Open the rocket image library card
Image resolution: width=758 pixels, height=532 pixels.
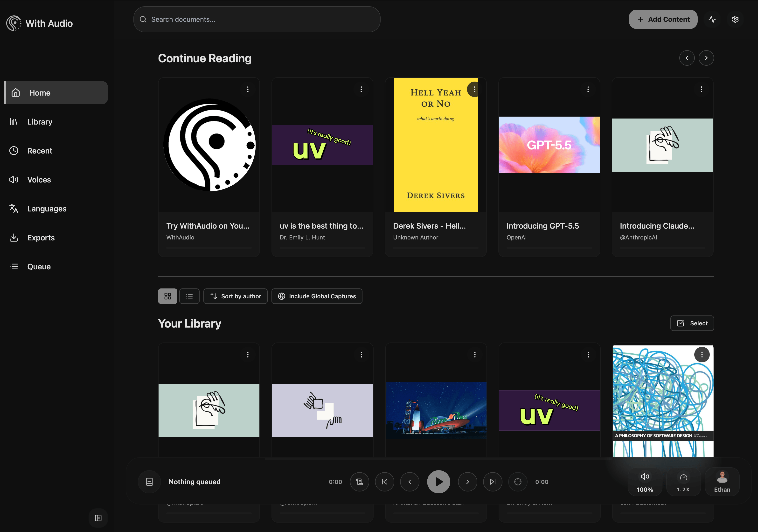[436, 411]
